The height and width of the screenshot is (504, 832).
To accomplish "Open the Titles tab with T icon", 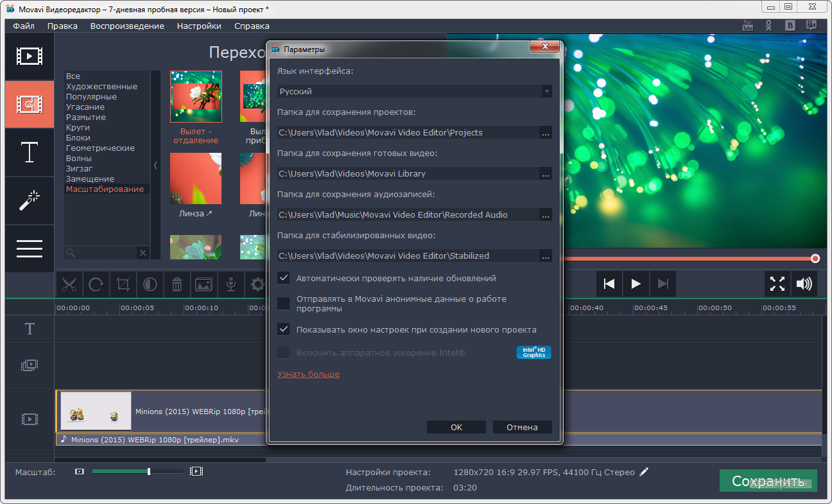I will click(x=30, y=152).
